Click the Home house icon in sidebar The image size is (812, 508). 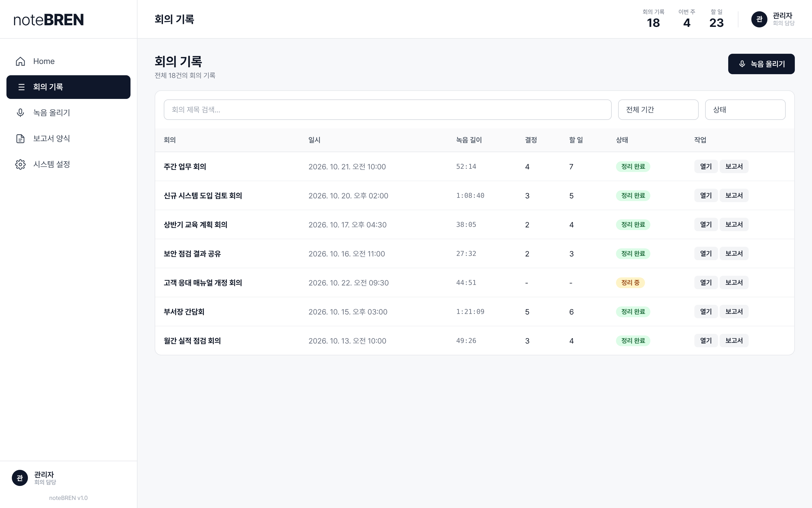click(x=20, y=61)
